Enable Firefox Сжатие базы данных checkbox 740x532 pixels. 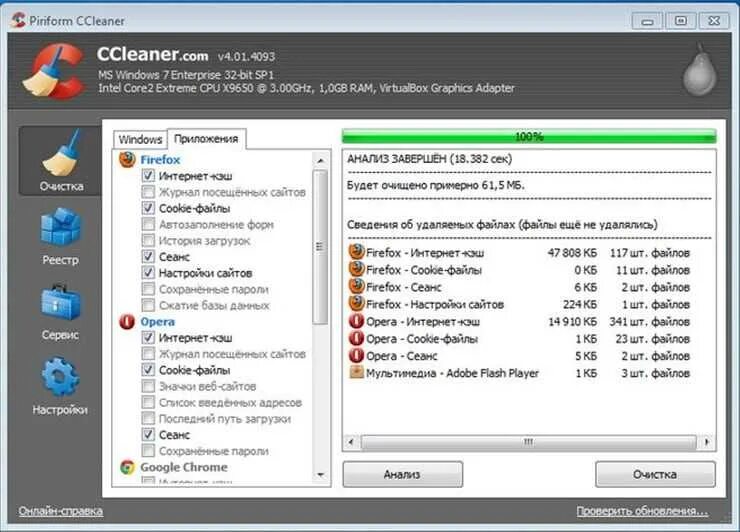pyautogui.click(x=148, y=305)
